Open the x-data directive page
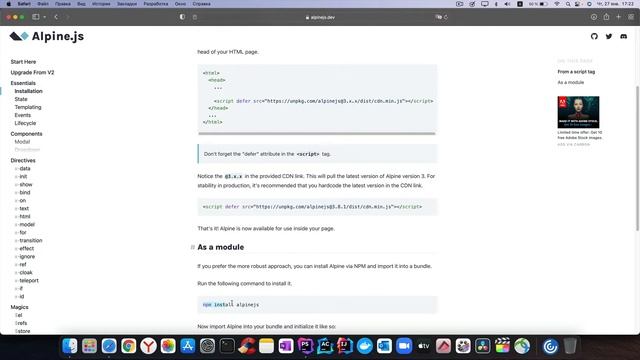Image resolution: width=640 pixels, height=360 pixels. (22, 168)
